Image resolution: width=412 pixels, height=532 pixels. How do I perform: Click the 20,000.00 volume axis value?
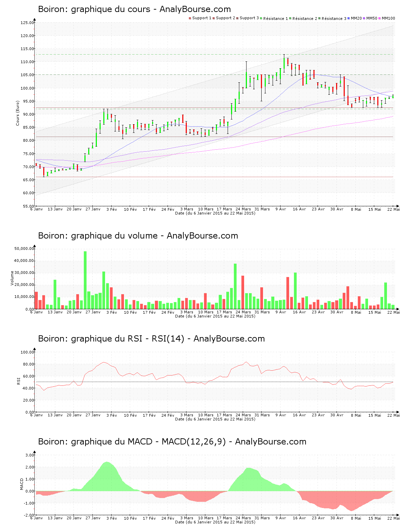(24, 285)
